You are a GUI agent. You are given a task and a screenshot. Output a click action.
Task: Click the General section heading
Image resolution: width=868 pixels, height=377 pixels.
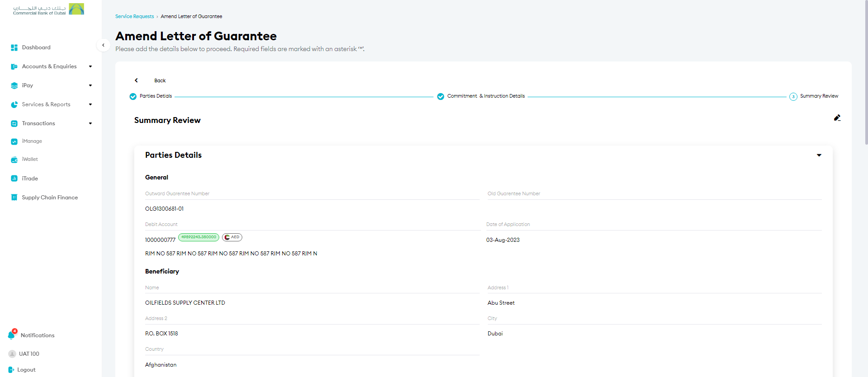[x=156, y=177]
